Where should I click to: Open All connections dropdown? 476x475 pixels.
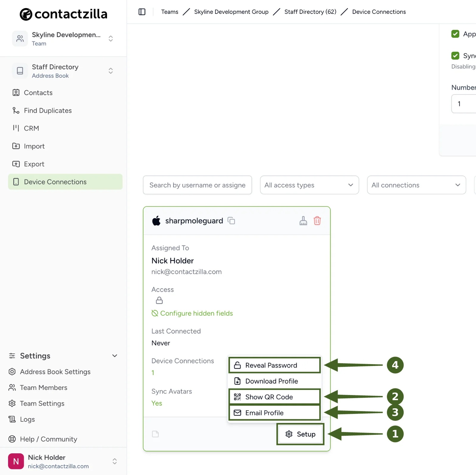click(x=416, y=185)
